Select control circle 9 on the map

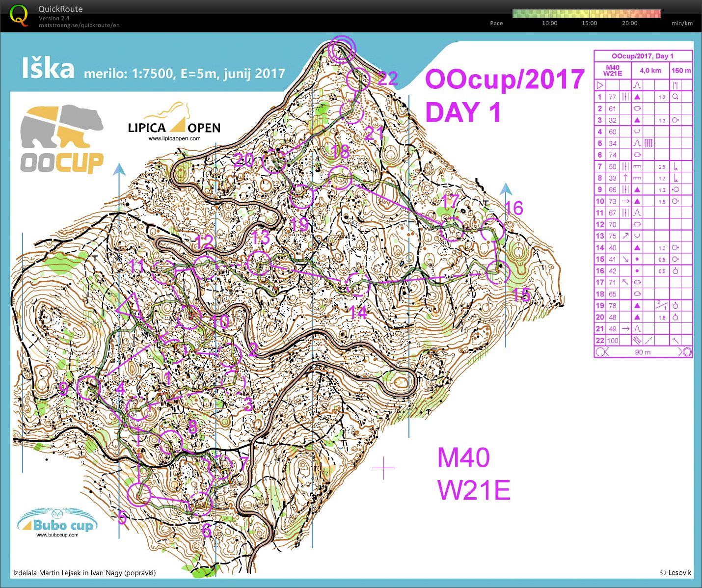click(89, 388)
